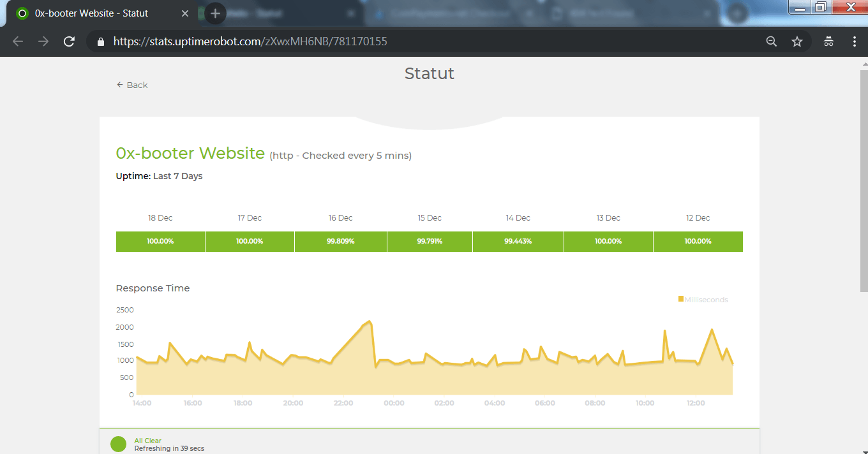Bookmark this page with the star icon
868x454 pixels.
[x=797, y=41]
